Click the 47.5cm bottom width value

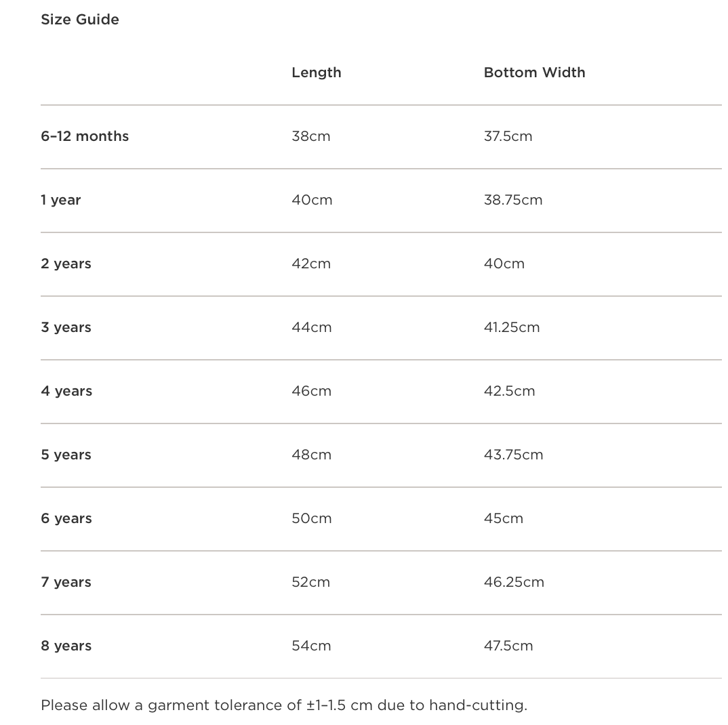pos(508,646)
